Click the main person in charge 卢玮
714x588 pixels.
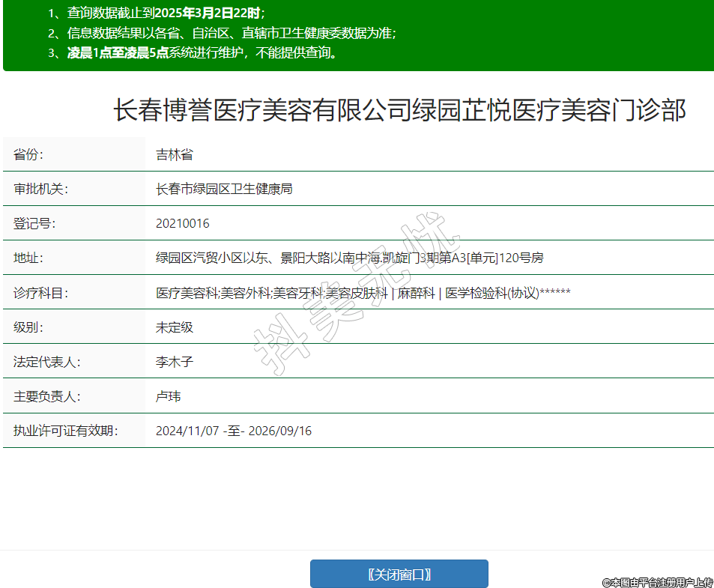click(x=168, y=396)
